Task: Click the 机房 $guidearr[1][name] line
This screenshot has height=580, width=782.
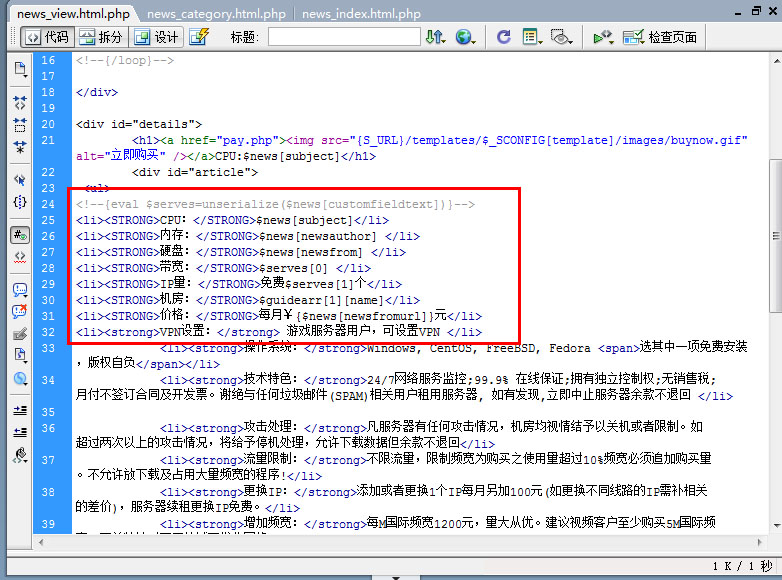Action: 247,300
